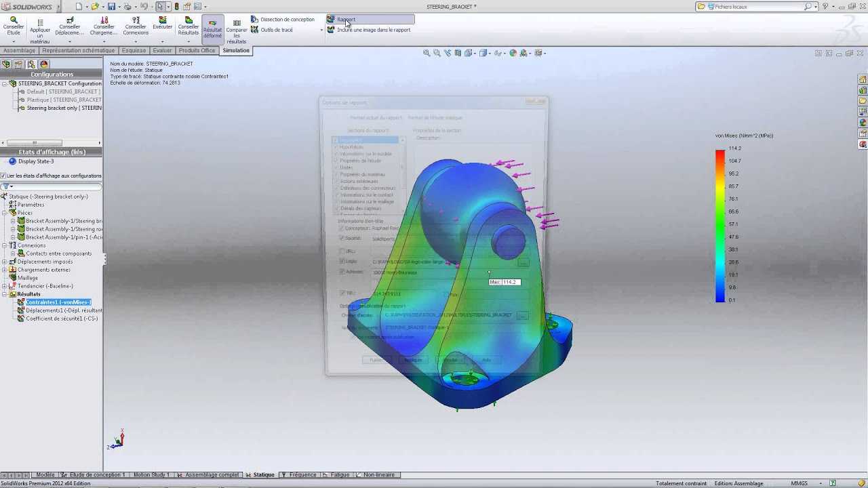Screen dimensions: 868x488
Task: Expand the Connexions tree node
Action: pyautogui.click(x=5, y=245)
